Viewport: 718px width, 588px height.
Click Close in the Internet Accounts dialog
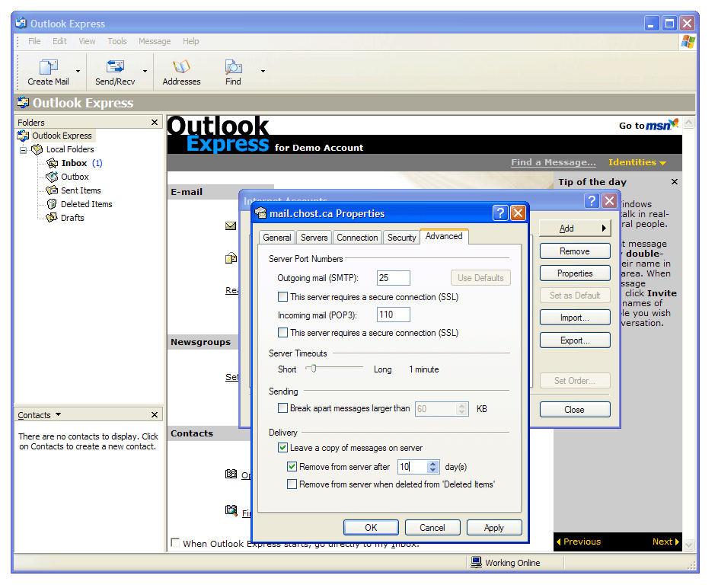(x=575, y=410)
